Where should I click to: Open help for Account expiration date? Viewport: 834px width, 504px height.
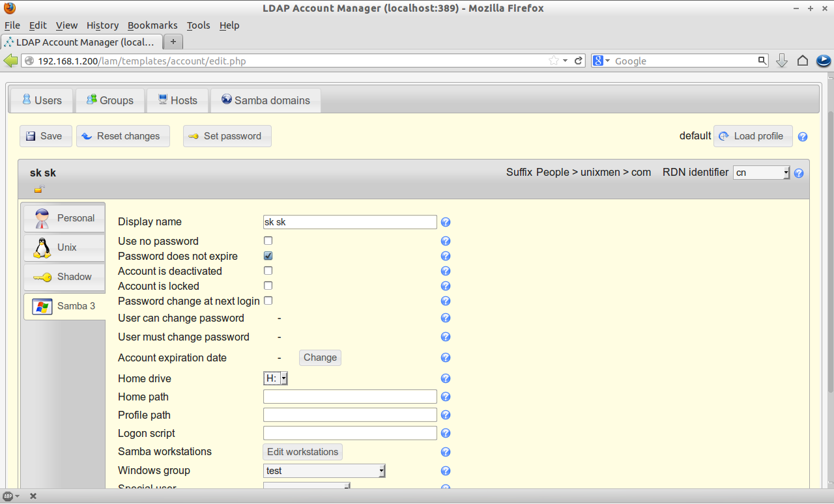[x=446, y=357]
